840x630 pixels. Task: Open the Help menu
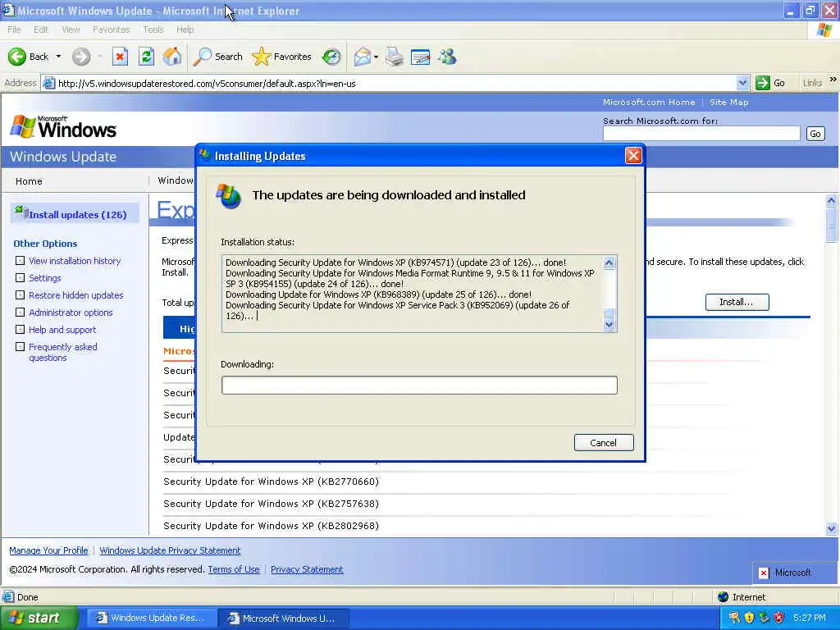coord(185,30)
